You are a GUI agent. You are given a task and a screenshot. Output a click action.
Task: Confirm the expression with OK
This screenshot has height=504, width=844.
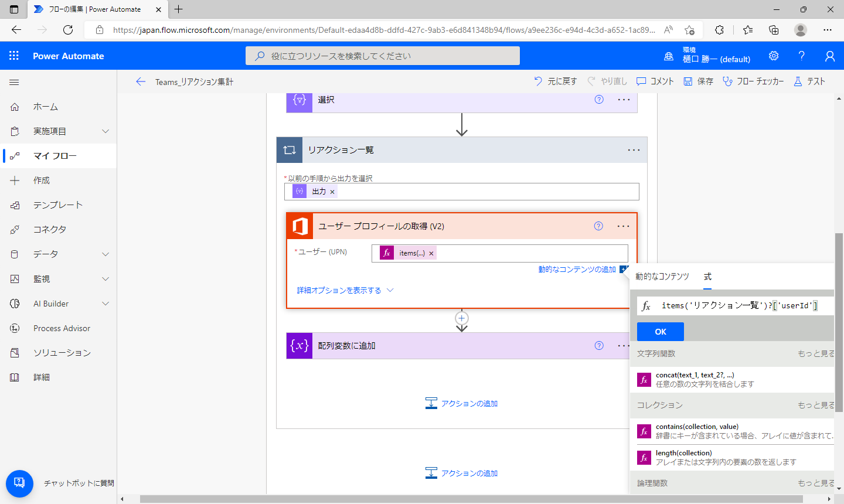(x=661, y=332)
